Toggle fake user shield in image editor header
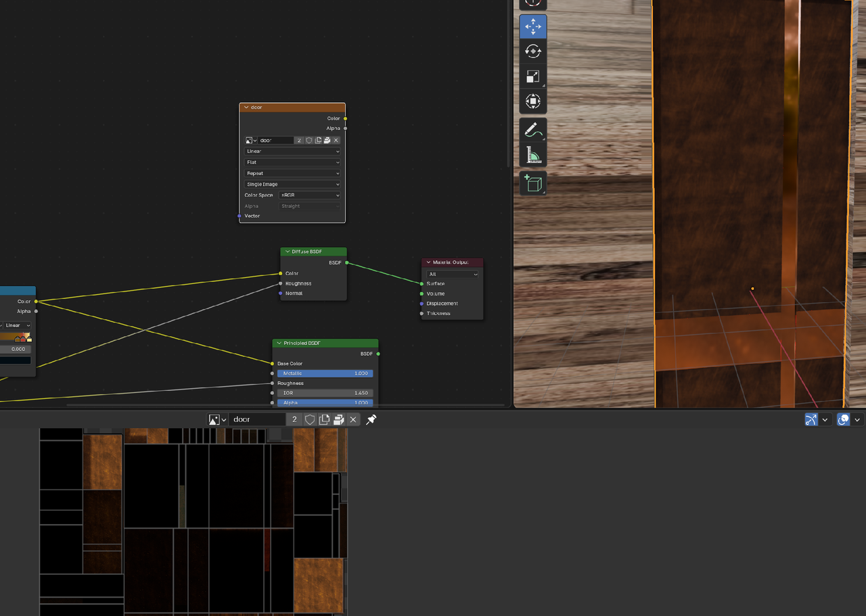866x616 pixels. pos(310,419)
